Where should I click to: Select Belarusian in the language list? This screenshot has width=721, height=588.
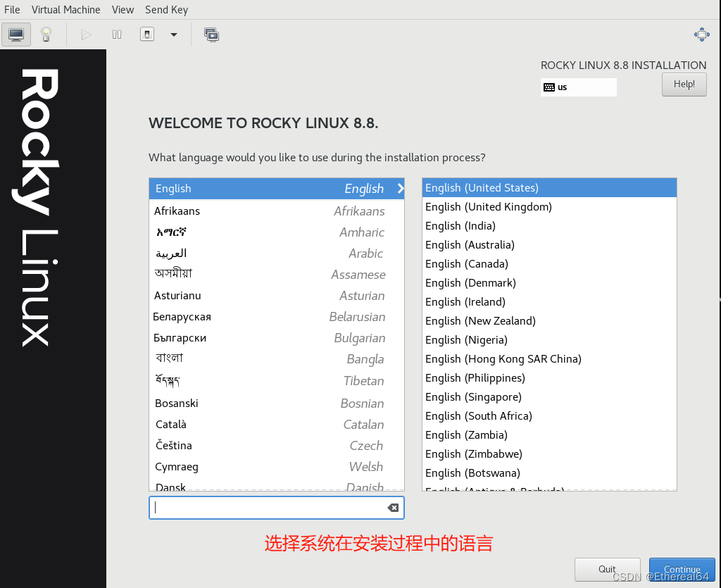[276, 317]
